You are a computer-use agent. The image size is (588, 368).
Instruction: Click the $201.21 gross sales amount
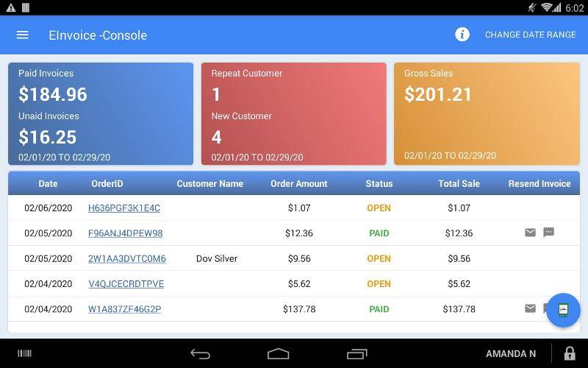coord(437,94)
